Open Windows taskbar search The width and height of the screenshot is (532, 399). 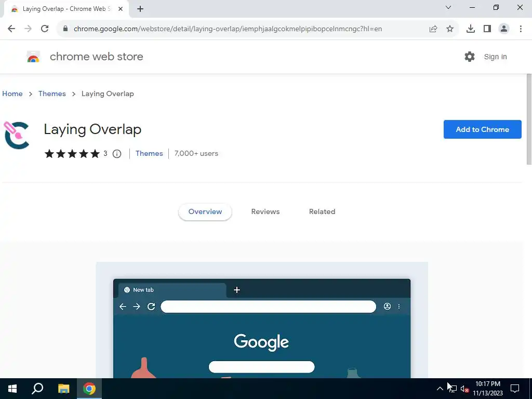tap(37, 389)
